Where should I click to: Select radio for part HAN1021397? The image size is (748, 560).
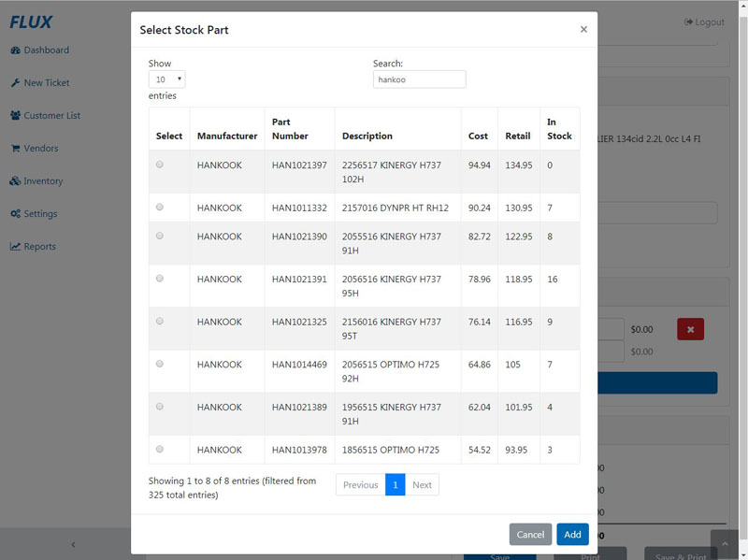(160, 165)
